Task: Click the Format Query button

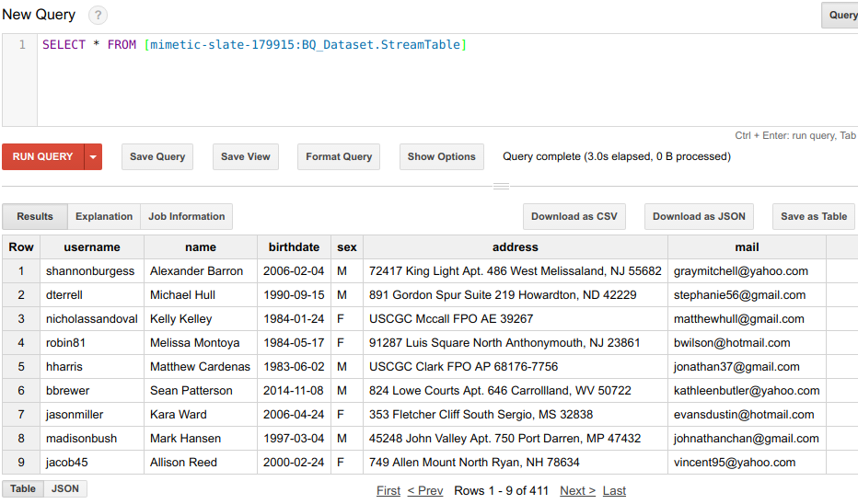Action: (x=339, y=157)
